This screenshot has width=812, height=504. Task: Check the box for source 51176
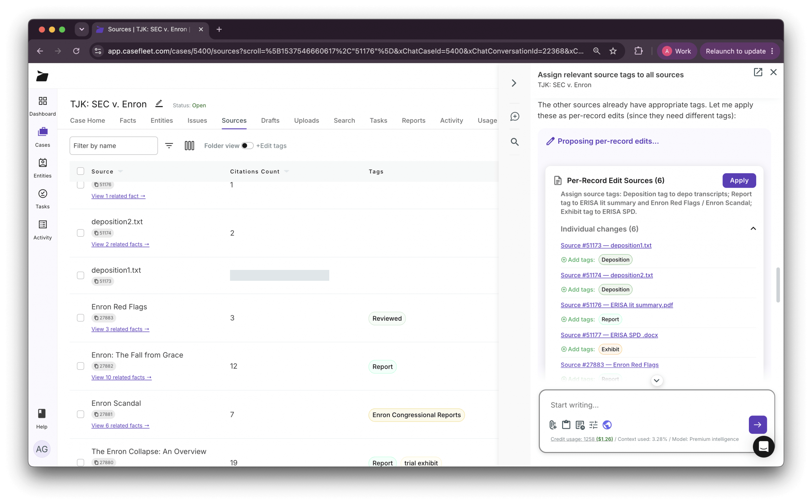click(80, 185)
